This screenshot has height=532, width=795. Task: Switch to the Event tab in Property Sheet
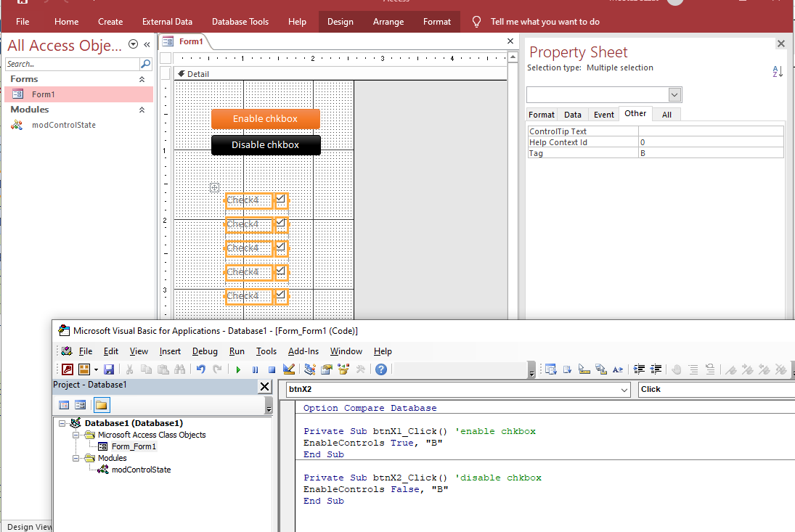click(x=603, y=115)
